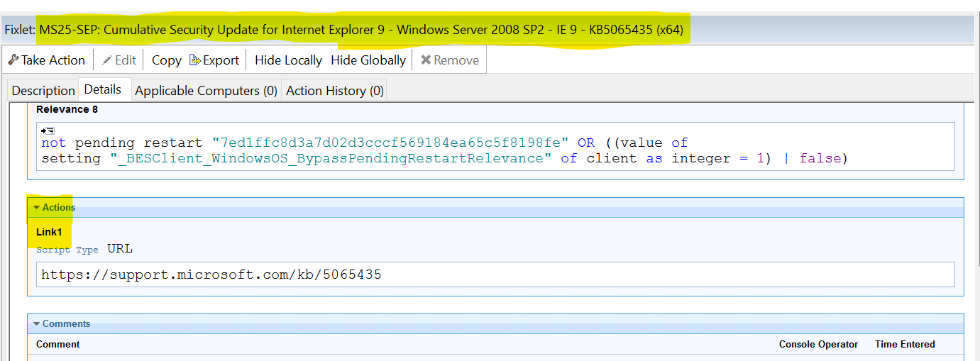Click the Link1 action label
Screen dimensions: 980x361
click(50, 233)
